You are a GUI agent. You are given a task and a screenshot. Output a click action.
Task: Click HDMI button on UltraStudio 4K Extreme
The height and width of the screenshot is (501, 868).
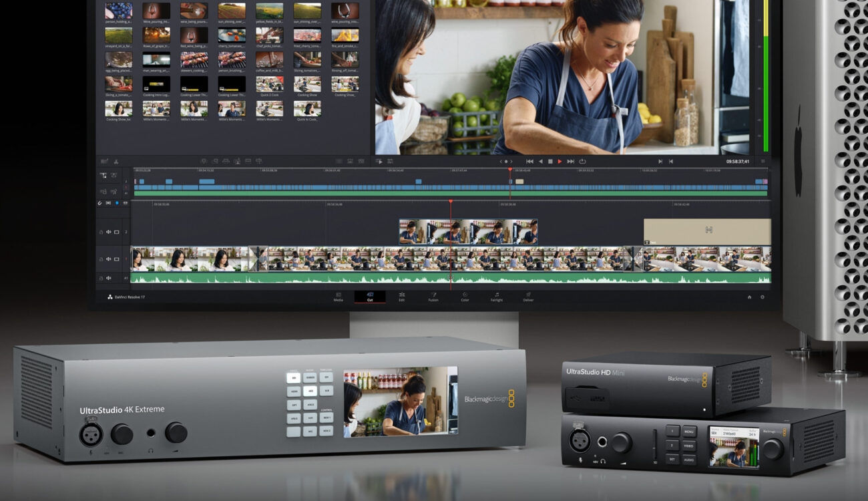[x=294, y=391]
